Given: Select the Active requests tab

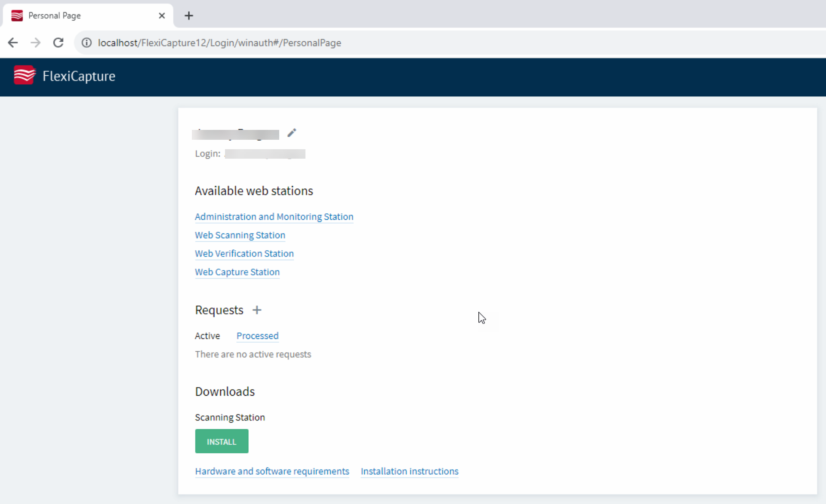Looking at the screenshot, I should pyautogui.click(x=207, y=336).
